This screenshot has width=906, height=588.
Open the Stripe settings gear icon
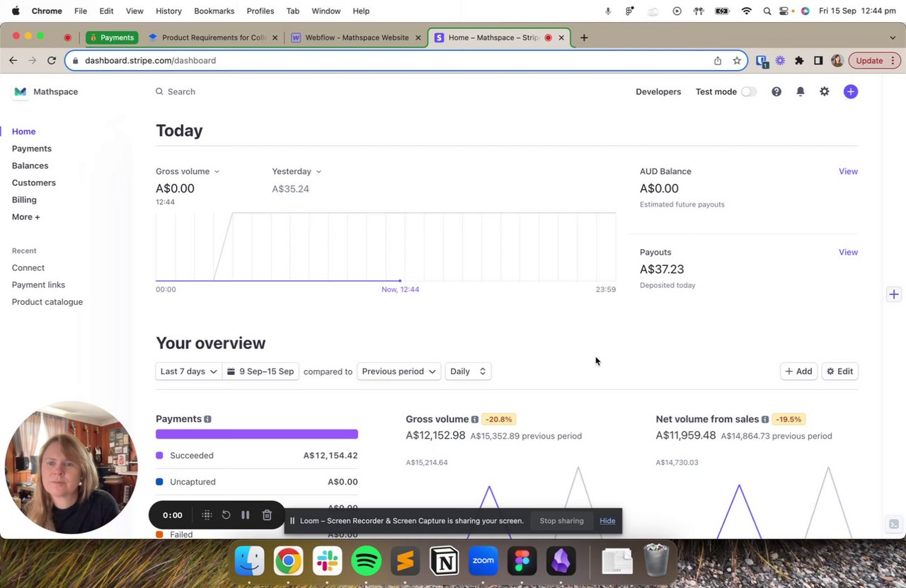[825, 91]
